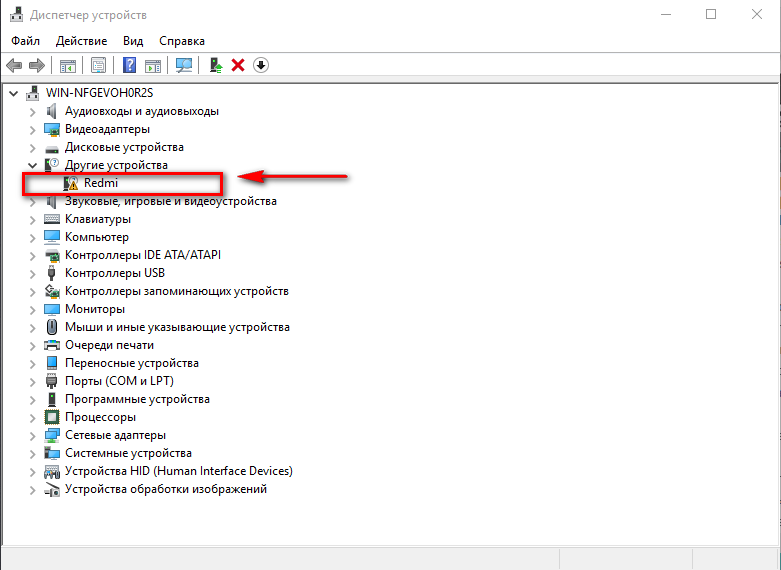Collapse the WIN-NFGEVOH0R2S root node
Image resolution: width=781 pixels, height=570 pixels.
click(13, 93)
